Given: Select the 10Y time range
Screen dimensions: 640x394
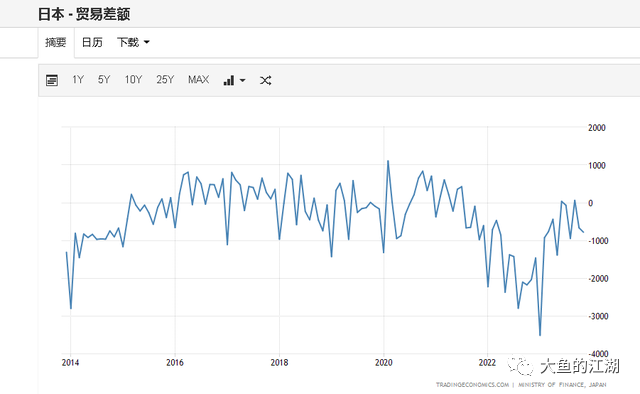Looking at the screenshot, I should (133, 80).
